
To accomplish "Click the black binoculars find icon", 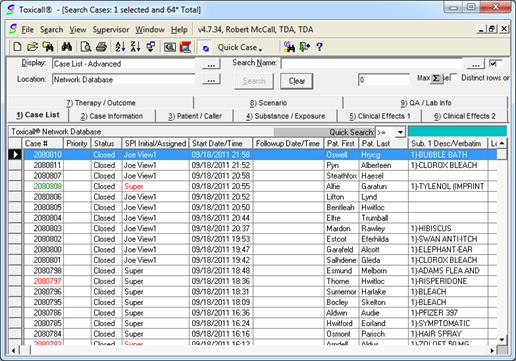I will coord(67,47).
